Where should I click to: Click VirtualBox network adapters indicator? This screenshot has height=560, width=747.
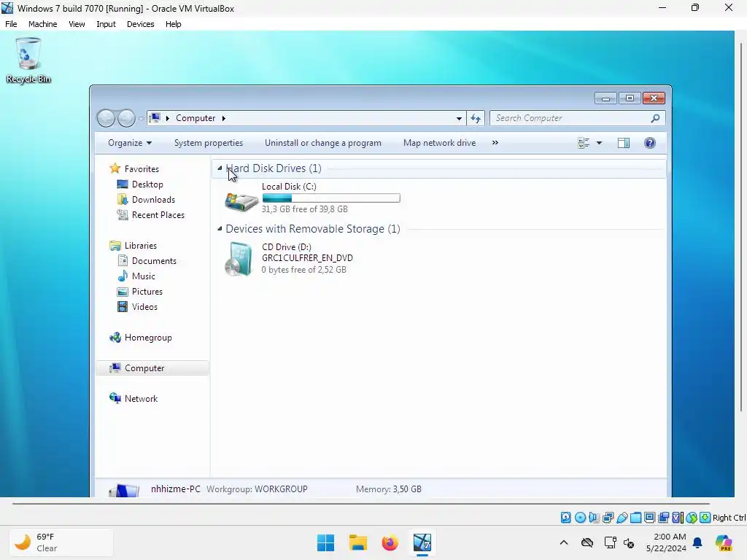[x=608, y=518]
